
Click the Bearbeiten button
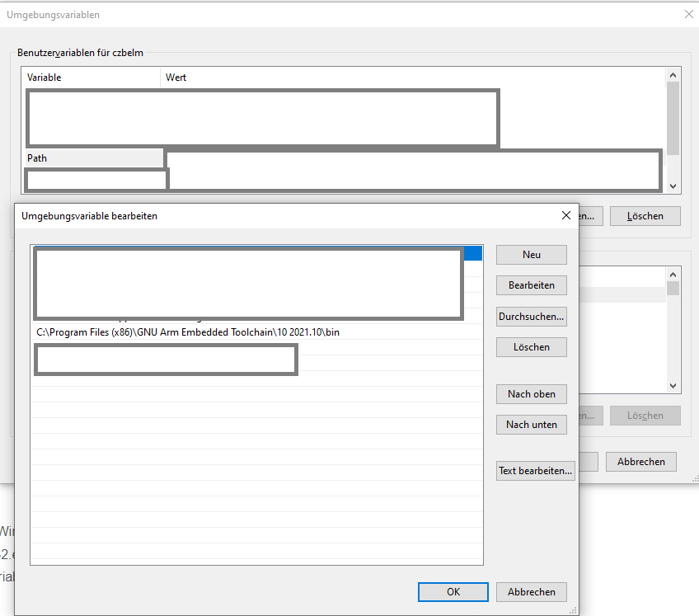click(x=531, y=285)
